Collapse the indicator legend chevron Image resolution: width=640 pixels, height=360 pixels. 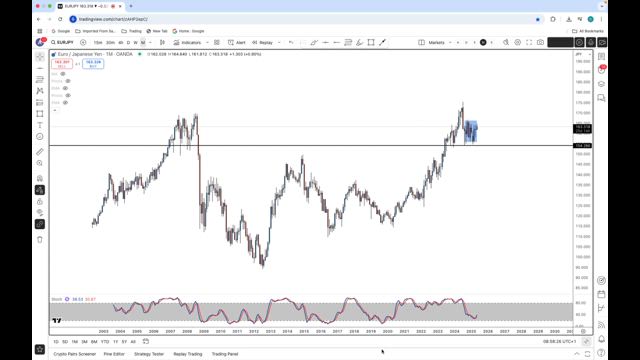tap(55, 110)
